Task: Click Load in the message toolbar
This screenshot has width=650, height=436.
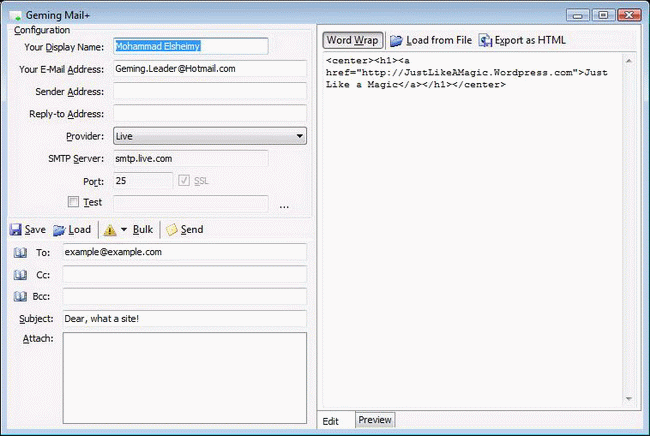Action: click(x=71, y=229)
